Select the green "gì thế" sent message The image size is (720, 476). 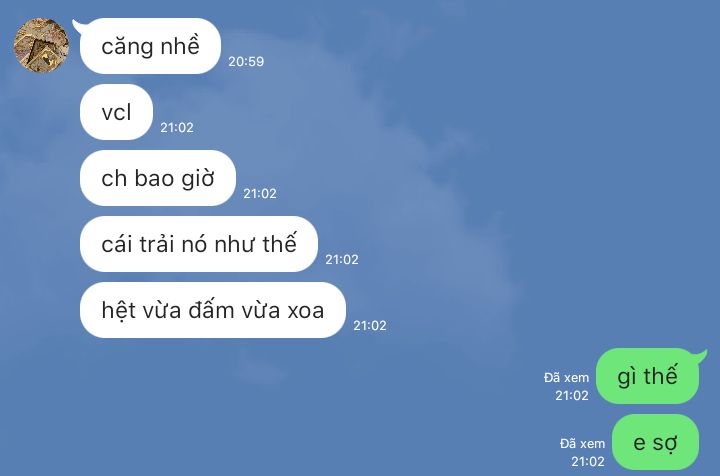tap(647, 376)
